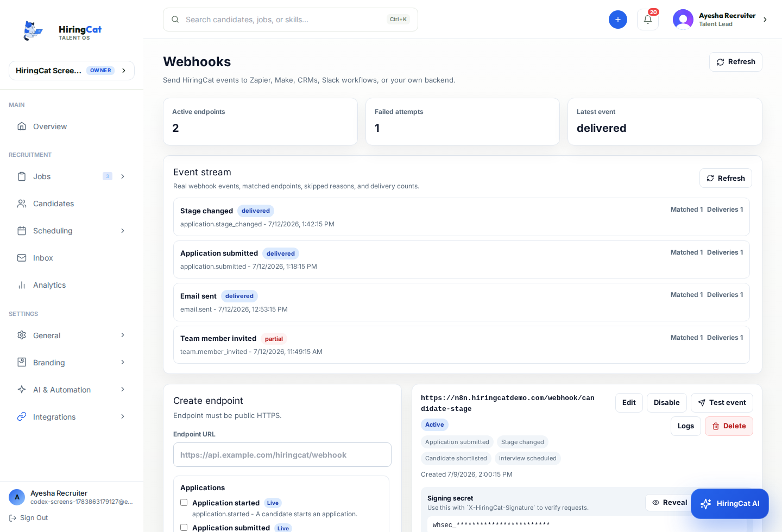The image size is (782, 532).
Task: Click refresh icon in Event stream panel
Action: pos(710,178)
